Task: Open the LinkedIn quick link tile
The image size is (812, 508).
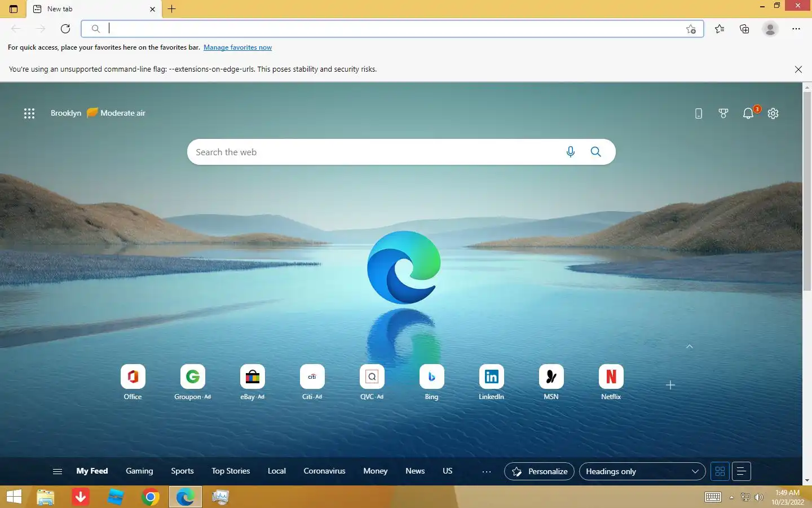Action: [x=492, y=383]
